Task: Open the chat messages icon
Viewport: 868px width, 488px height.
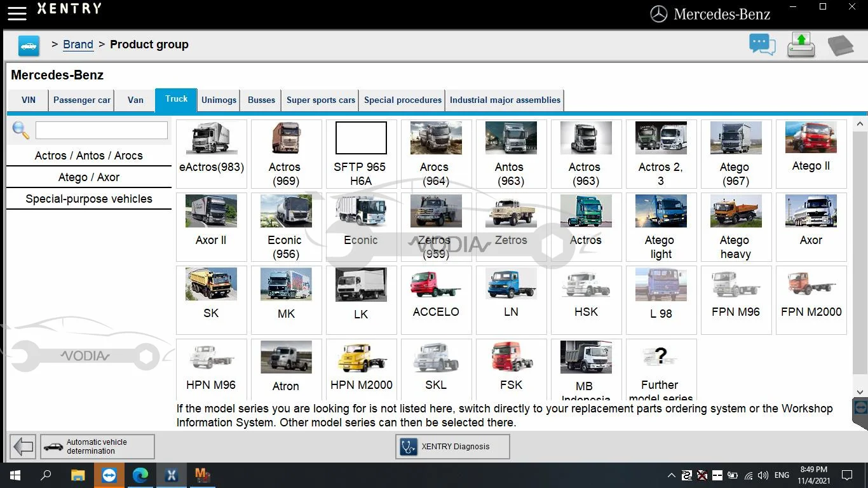Action: point(762,45)
